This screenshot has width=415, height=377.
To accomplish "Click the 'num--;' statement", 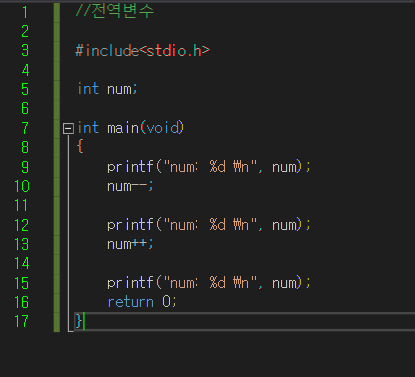I will point(130,186).
